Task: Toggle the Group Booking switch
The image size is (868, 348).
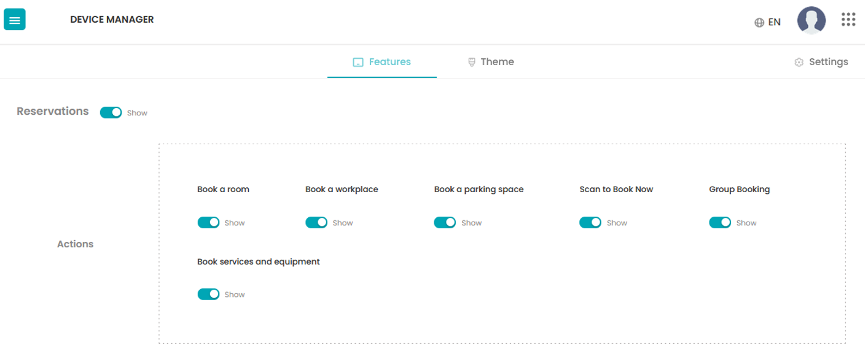Action: 720,222
